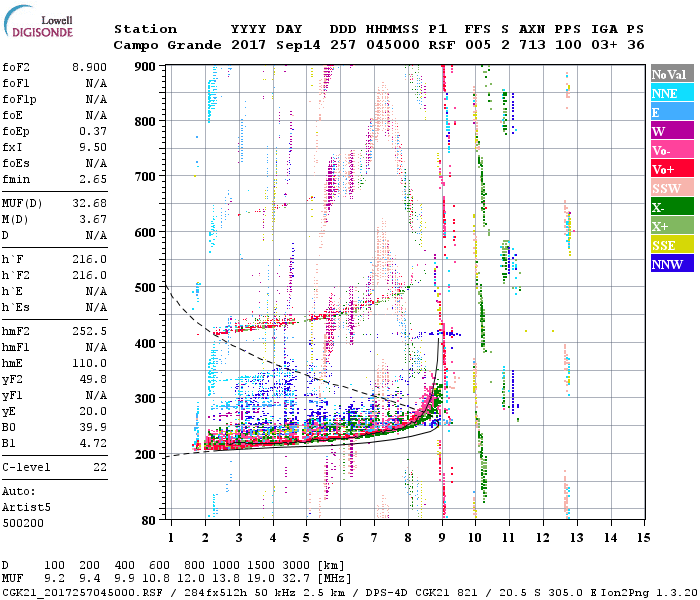The width and height of the screenshot is (700, 600).
Task: Click the MUF(D) value 32.68
Action: pos(89,204)
